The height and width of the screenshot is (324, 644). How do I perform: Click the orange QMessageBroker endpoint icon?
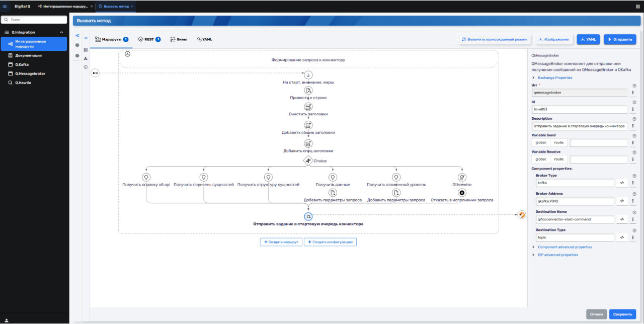(x=522, y=215)
